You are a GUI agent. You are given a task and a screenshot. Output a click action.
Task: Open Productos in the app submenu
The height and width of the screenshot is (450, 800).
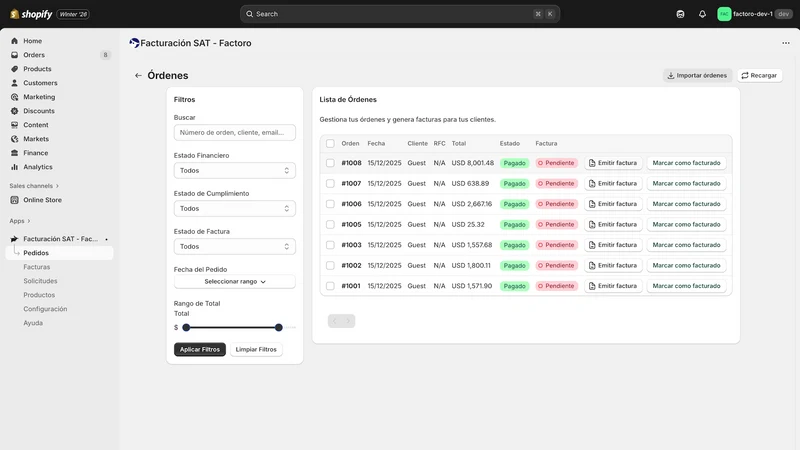[x=39, y=295]
